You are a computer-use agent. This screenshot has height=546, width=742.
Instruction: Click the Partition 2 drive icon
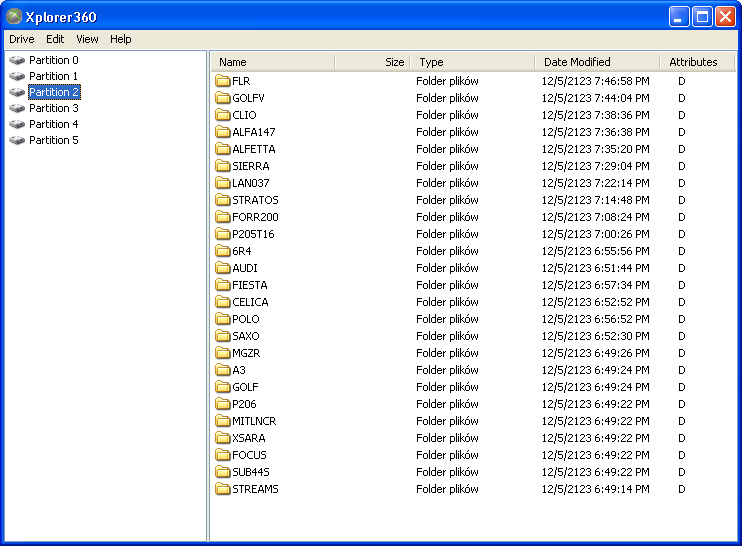pyautogui.click(x=17, y=92)
